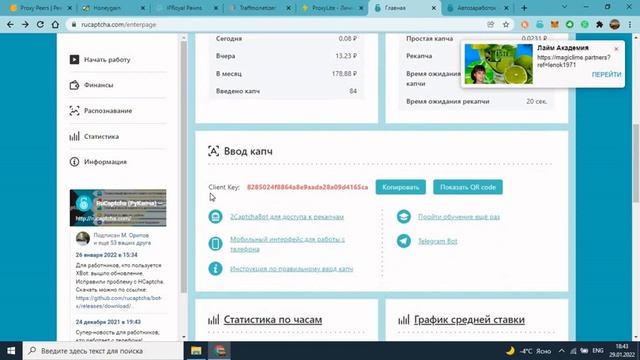The width and height of the screenshot is (640, 360).
Task: Click ПЕРЕЙТИ in the Лайм Академия notification
Action: click(607, 74)
